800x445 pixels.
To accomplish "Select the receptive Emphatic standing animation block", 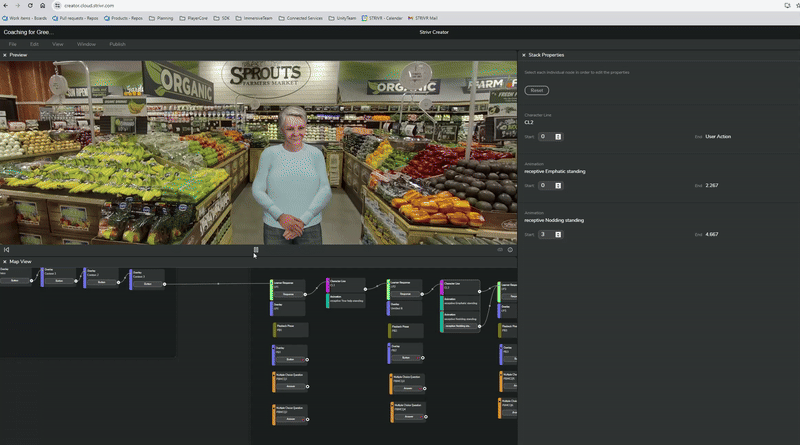I will [x=460, y=302].
